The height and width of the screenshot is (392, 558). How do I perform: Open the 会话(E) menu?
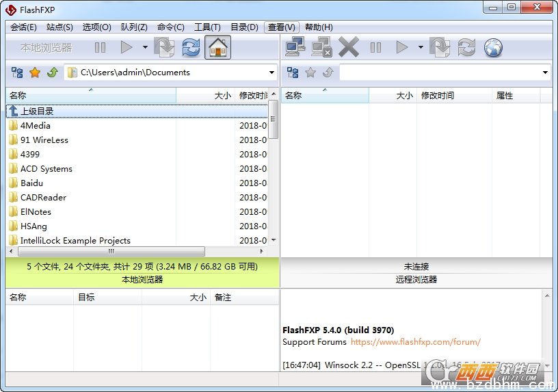pyautogui.click(x=23, y=27)
